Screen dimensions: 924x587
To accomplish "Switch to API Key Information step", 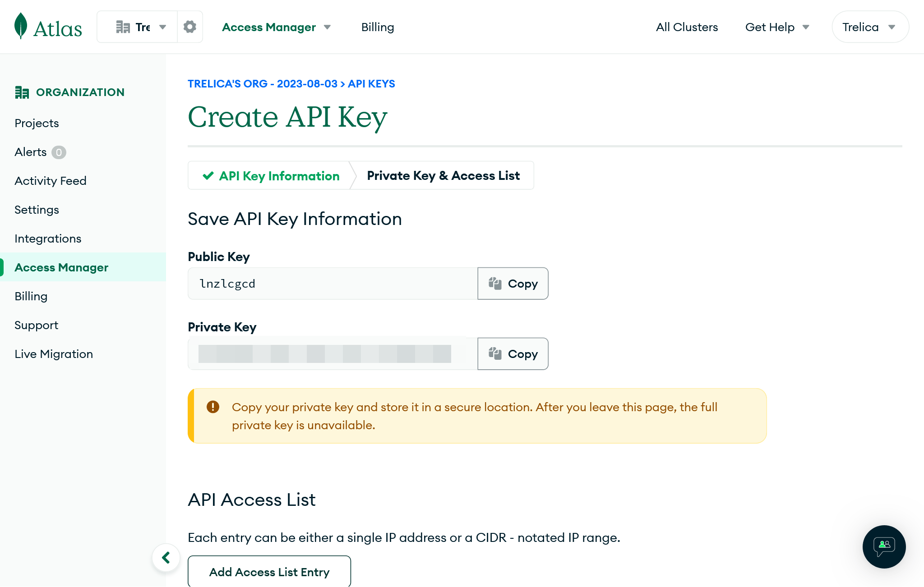I will pos(271,176).
